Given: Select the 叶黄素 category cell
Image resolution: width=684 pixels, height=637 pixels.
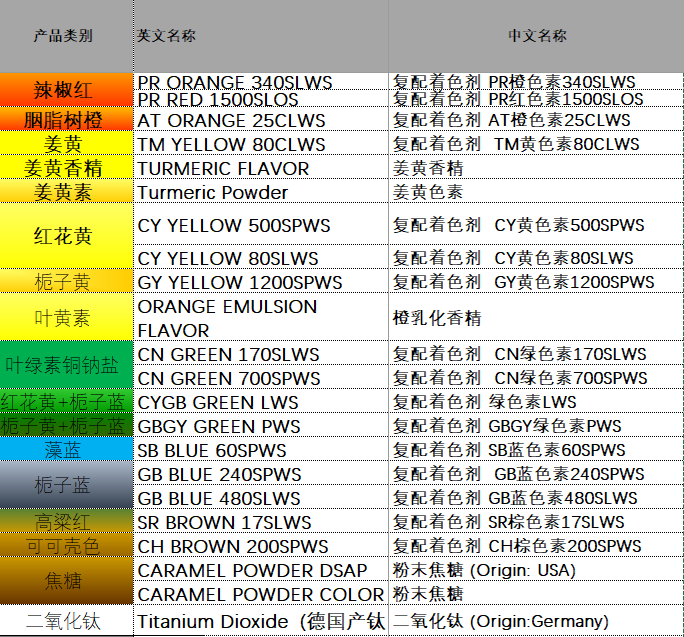Looking at the screenshot, I should pyautogui.click(x=67, y=317).
